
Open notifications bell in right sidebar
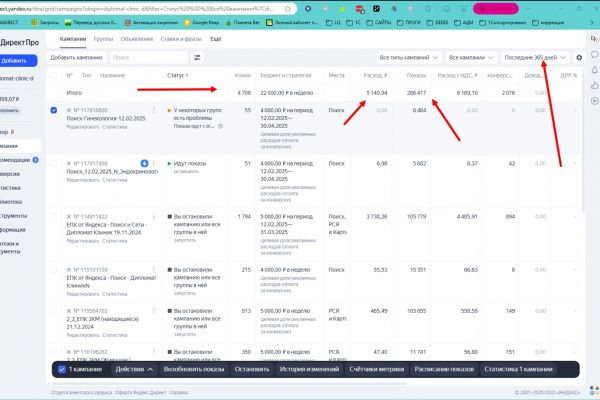pos(595,70)
